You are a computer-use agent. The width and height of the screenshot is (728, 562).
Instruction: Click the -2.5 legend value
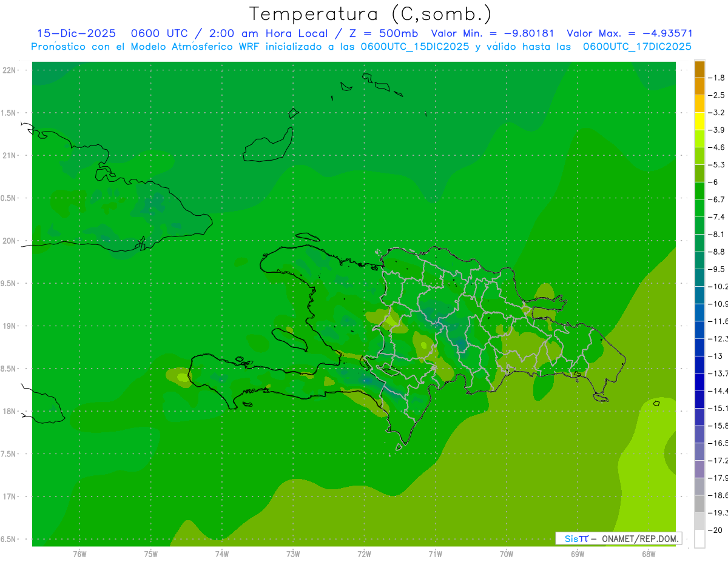716,95
